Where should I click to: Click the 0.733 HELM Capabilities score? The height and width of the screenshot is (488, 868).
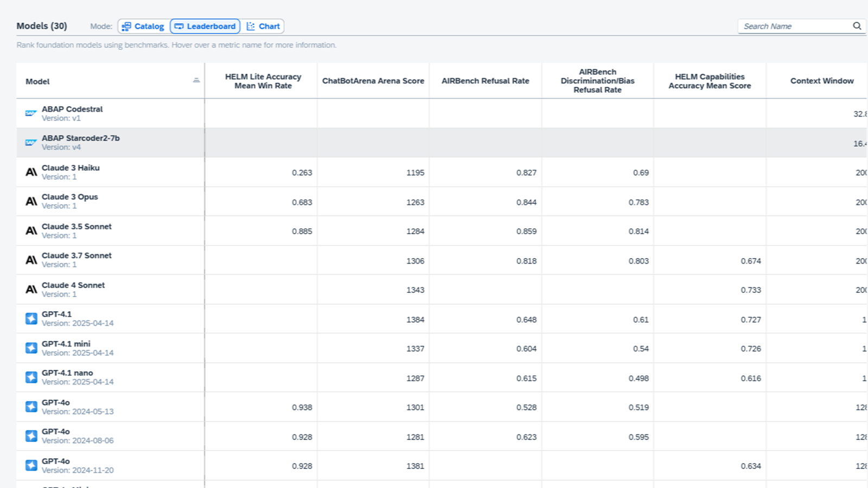coord(751,290)
